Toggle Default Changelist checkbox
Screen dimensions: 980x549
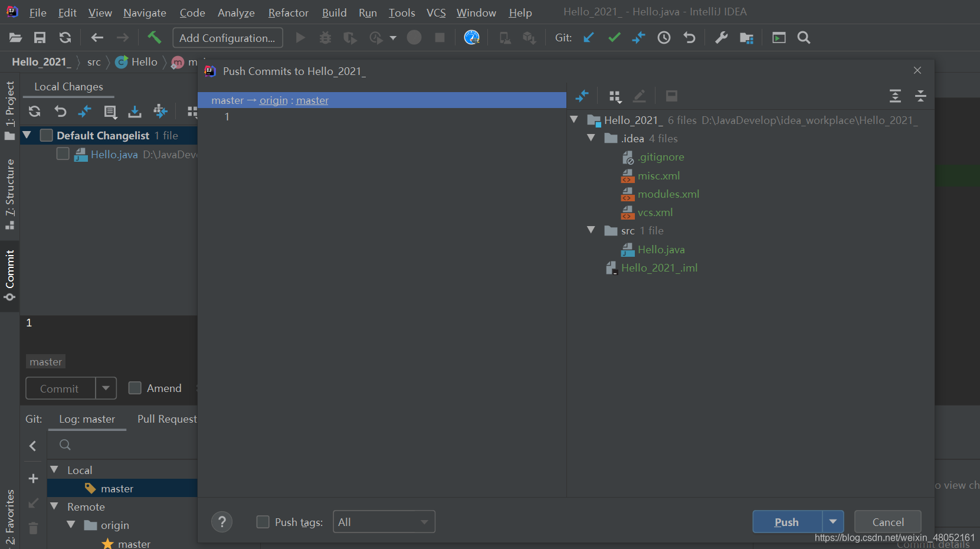[47, 135]
